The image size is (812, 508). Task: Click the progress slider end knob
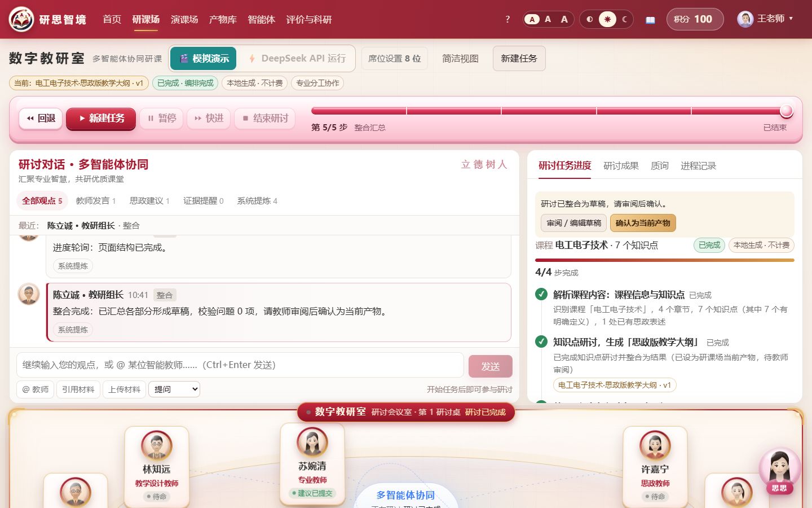[786, 111]
